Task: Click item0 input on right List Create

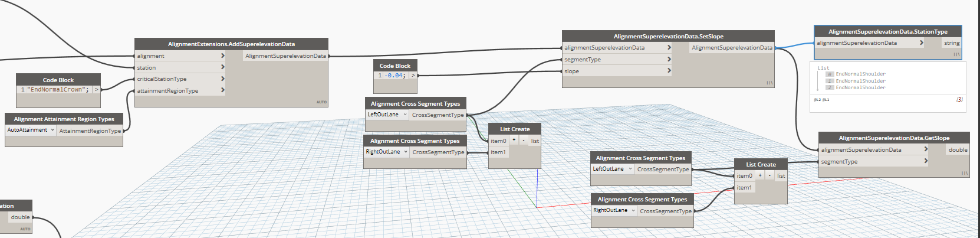Action: pyautogui.click(x=744, y=175)
